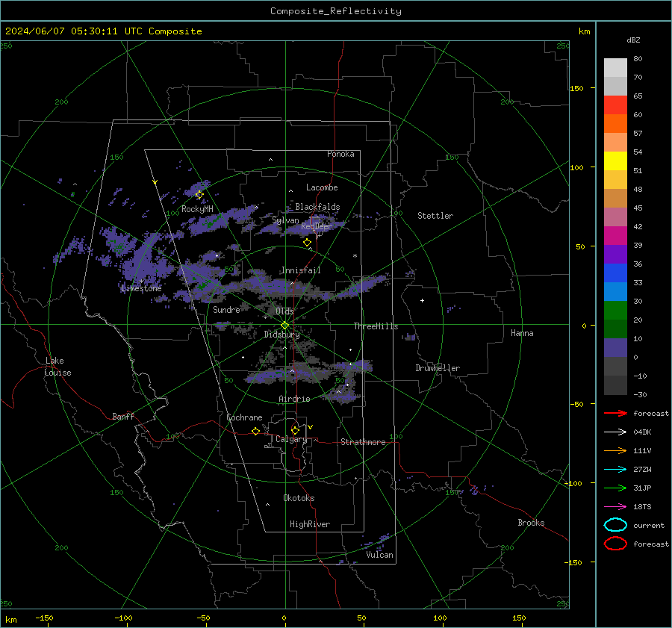The height and width of the screenshot is (628, 672).
Task: Click the Cochrane label
Action: (244, 417)
